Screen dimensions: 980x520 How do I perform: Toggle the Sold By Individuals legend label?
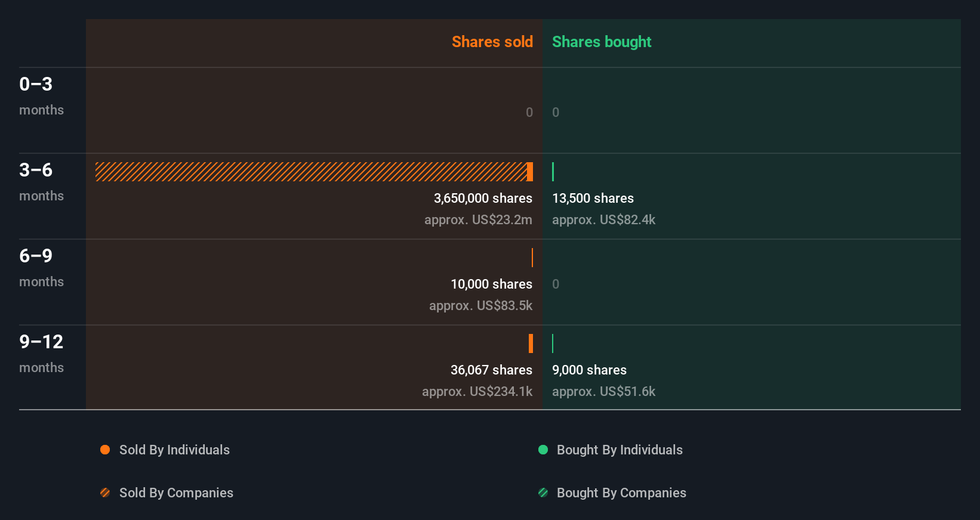174,450
